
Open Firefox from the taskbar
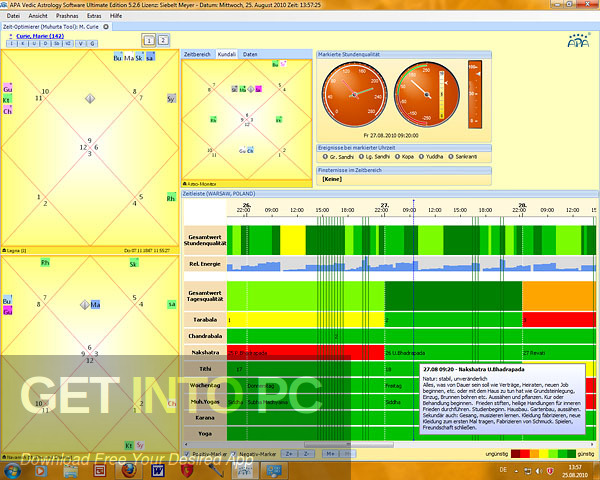[129, 470]
